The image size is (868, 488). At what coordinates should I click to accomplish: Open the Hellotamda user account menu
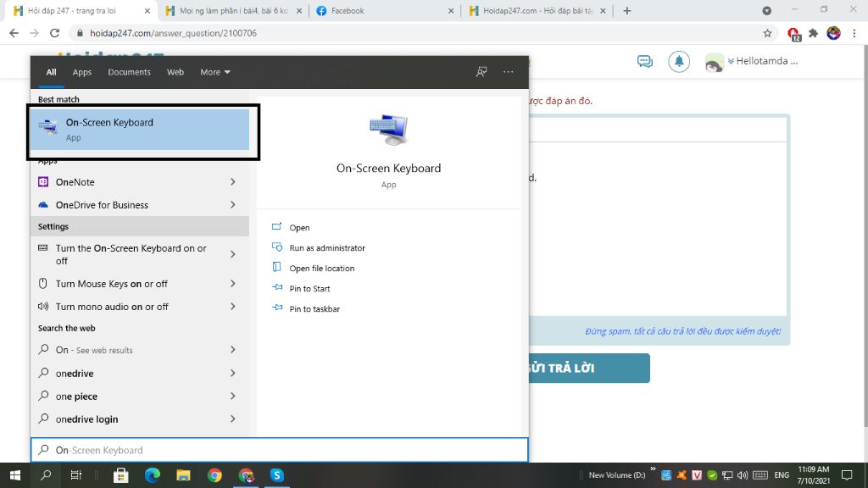[x=751, y=62]
